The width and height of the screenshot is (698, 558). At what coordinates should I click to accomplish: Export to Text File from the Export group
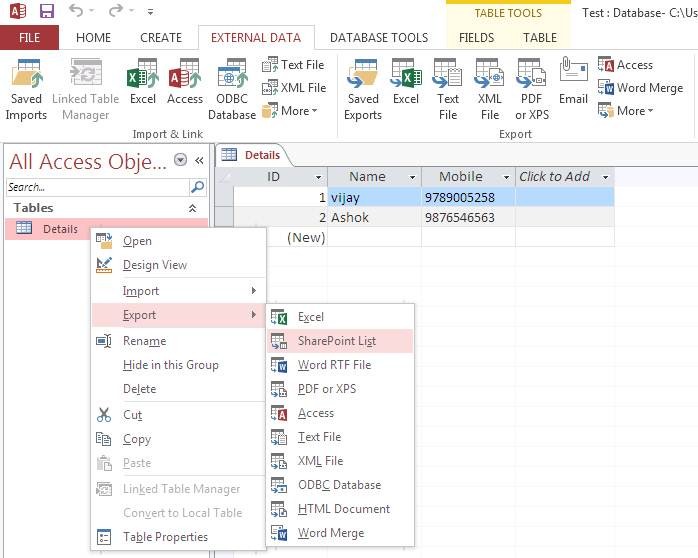447,89
